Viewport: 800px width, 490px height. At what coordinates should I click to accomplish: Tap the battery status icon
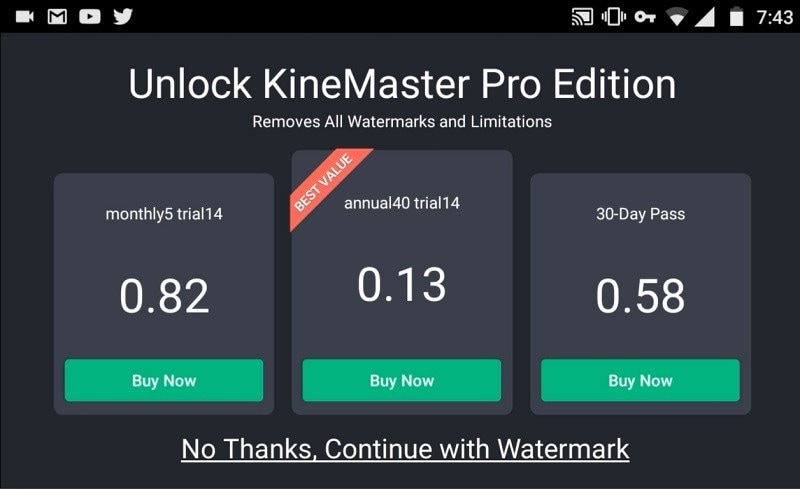click(736, 17)
